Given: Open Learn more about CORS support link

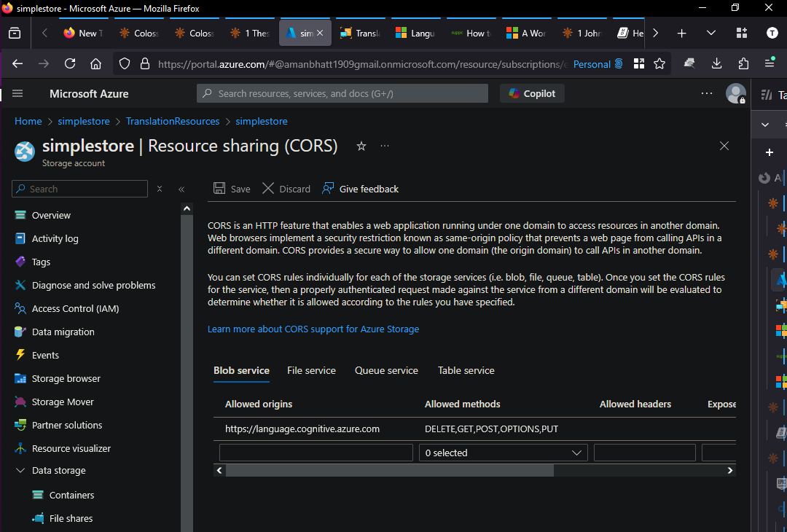Looking at the screenshot, I should [313, 329].
